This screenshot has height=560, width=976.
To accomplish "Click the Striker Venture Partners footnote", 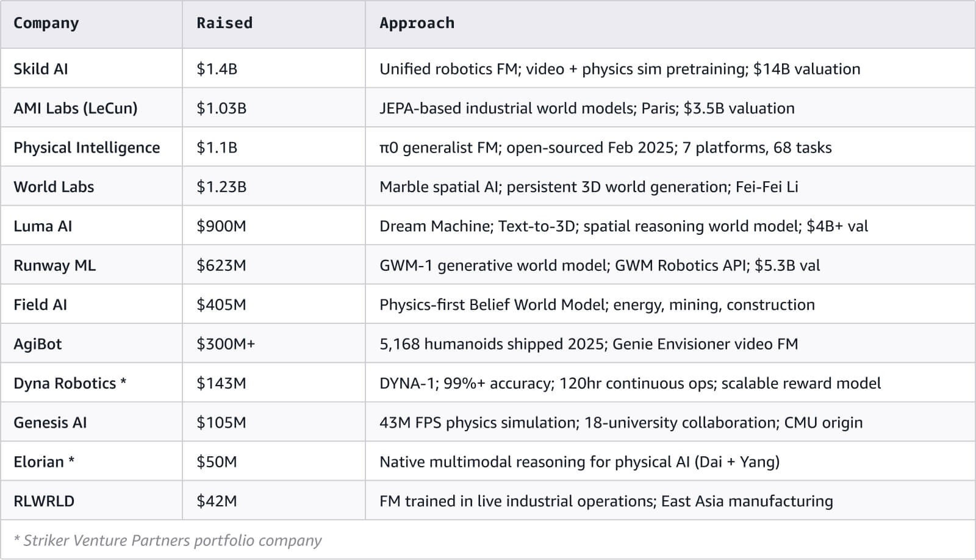I will tap(168, 540).
